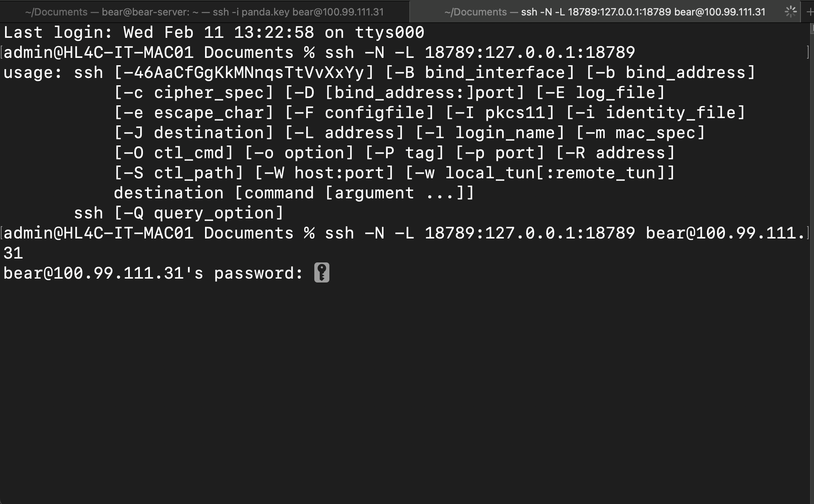Select the ssh -N -L port forwarding tab
The height and width of the screenshot is (504, 814).
tap(604, 12)
